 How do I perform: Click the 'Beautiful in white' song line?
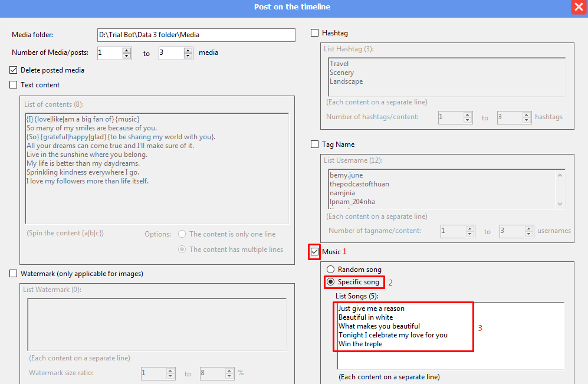366,317
